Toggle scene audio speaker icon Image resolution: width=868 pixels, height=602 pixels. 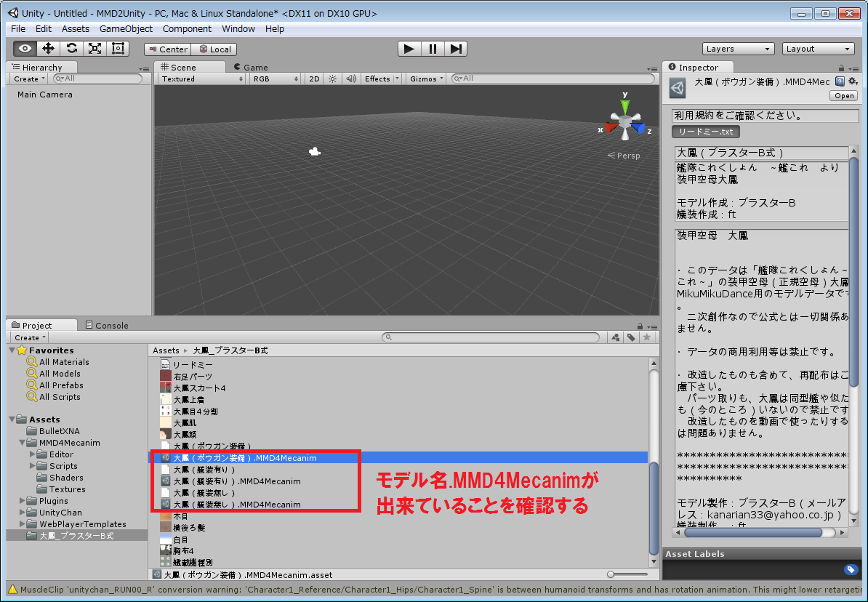point(351,79)
